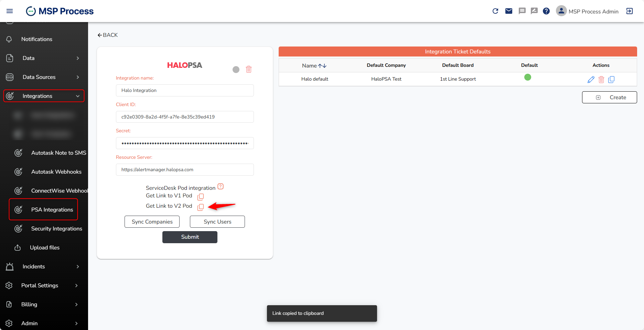Click the '1st Line Support' board cell

(x=458, y=79)
